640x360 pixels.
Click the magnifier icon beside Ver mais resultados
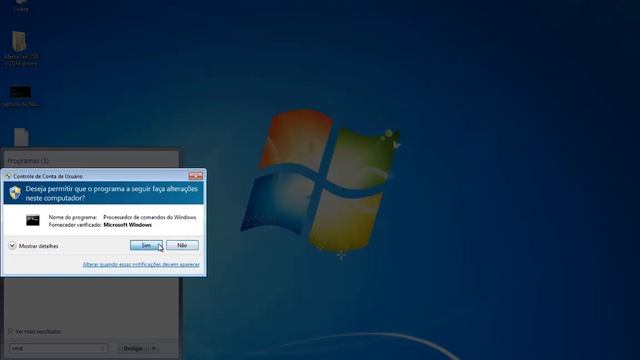pyautogui.click(x=11, y=331)
